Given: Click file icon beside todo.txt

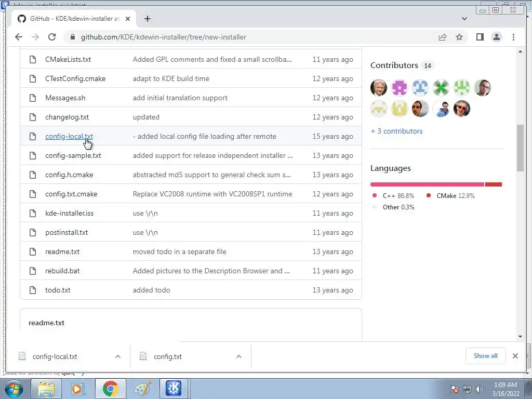Looking at the screenshot, I should [x=33, y=290].
